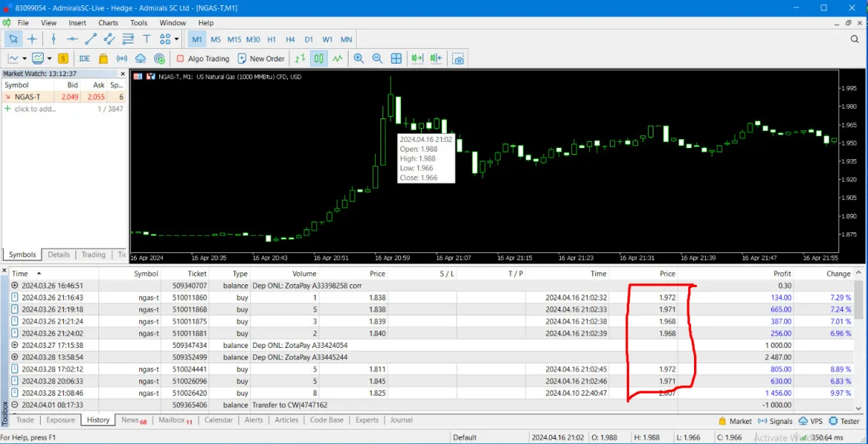Open the MetaEditor IDE

tap(84, 58)
